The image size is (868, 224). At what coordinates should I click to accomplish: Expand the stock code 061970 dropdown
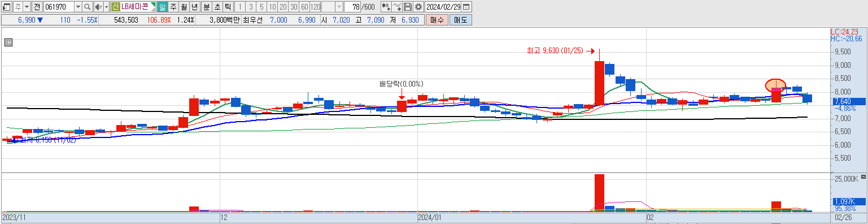78,7
